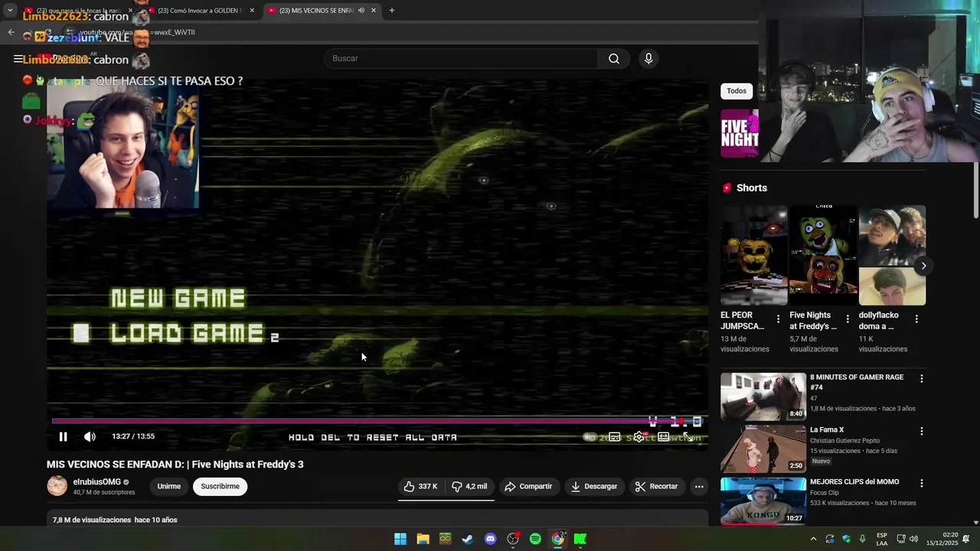Image resolution: width=980 pixels, height=551 pixels.
Task: Open File Explorer from taskbar
Action: [x=423, y=539]
